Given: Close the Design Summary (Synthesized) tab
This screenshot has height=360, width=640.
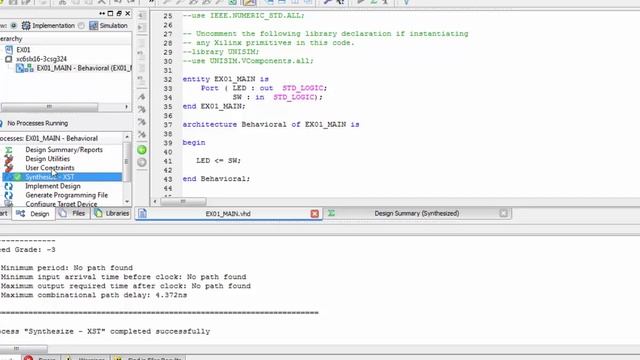Looking at the screenshot, I should [503, 213].
